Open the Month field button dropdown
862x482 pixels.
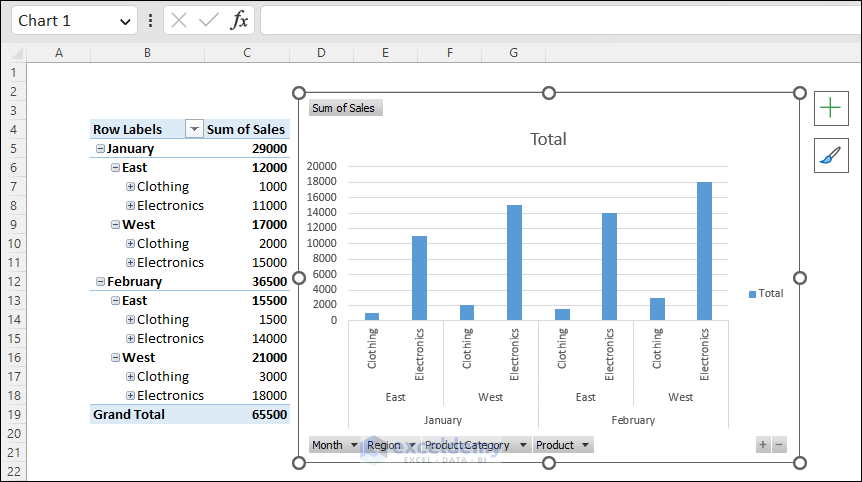click(354, 445)
